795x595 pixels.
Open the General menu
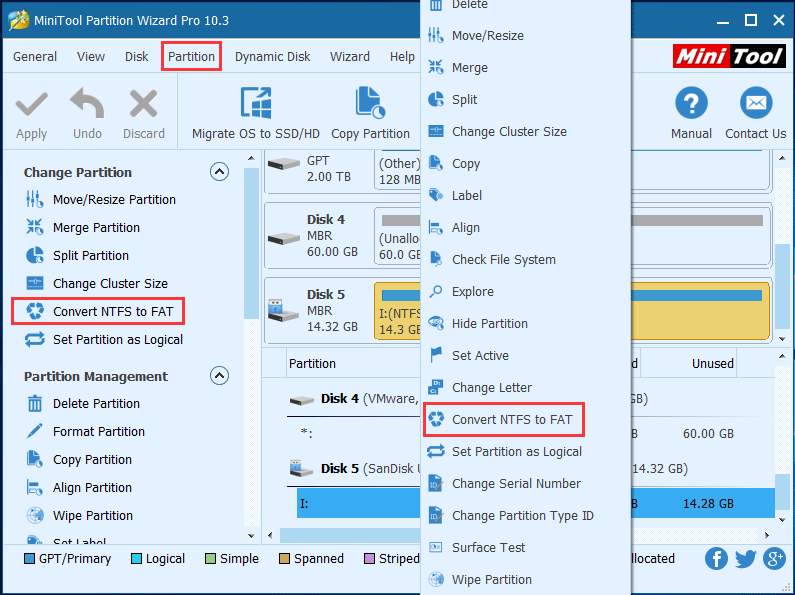pos(35,56)
